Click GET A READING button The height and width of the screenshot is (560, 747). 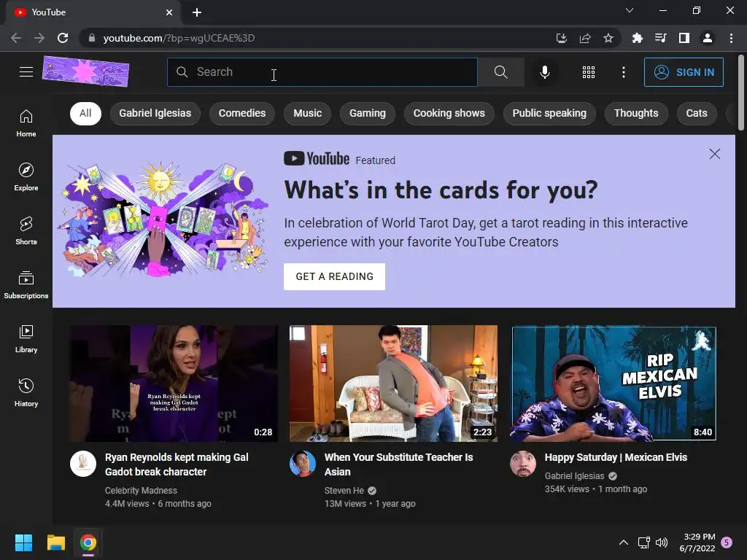(x=334, y=276)
